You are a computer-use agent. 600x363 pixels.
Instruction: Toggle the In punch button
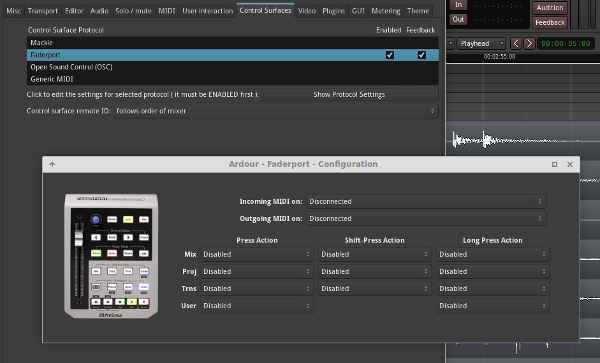tap(458, 5)
